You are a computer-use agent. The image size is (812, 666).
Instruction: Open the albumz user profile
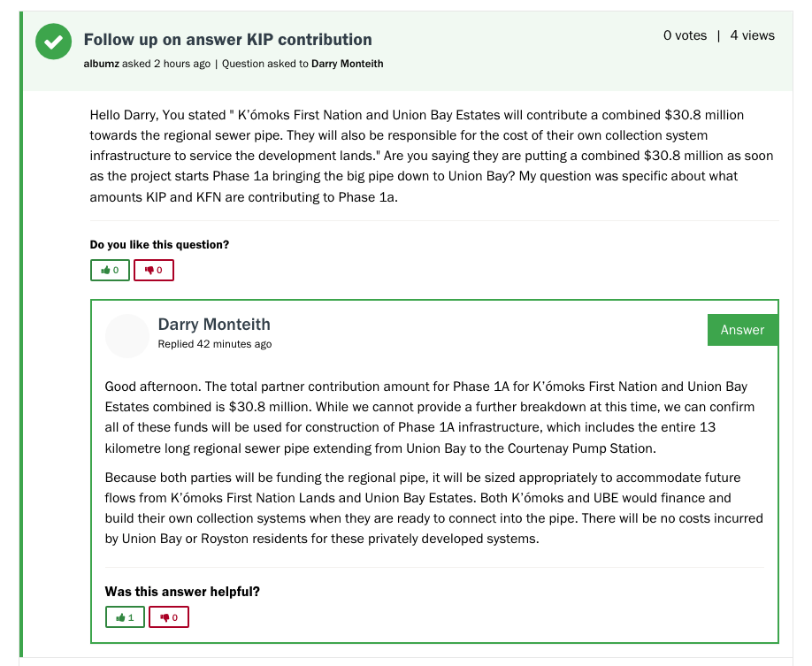click(102, 64)
